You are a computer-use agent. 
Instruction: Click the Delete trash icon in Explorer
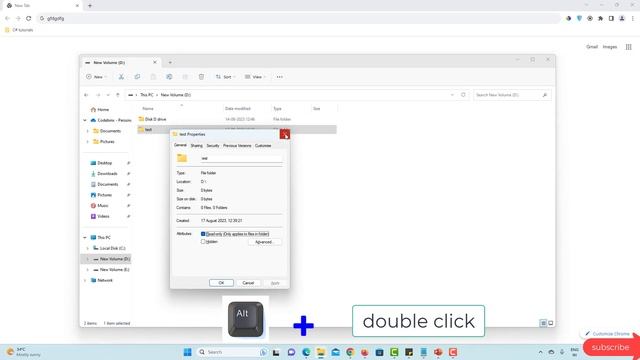coord(201,77)
